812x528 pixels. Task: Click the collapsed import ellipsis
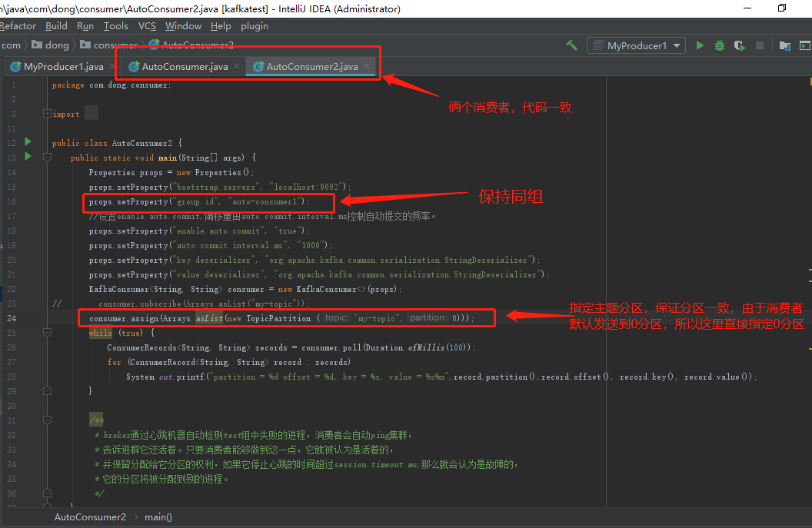(91, 114)
